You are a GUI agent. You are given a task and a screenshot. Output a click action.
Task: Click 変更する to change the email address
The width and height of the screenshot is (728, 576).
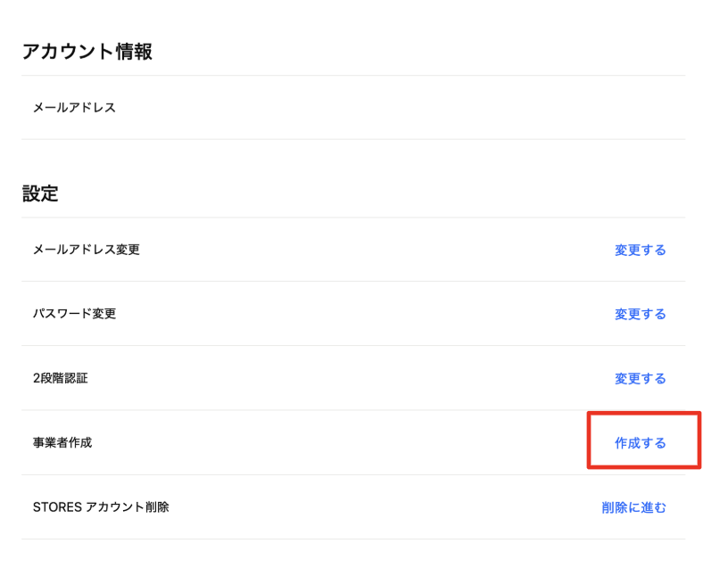[639, 250]
